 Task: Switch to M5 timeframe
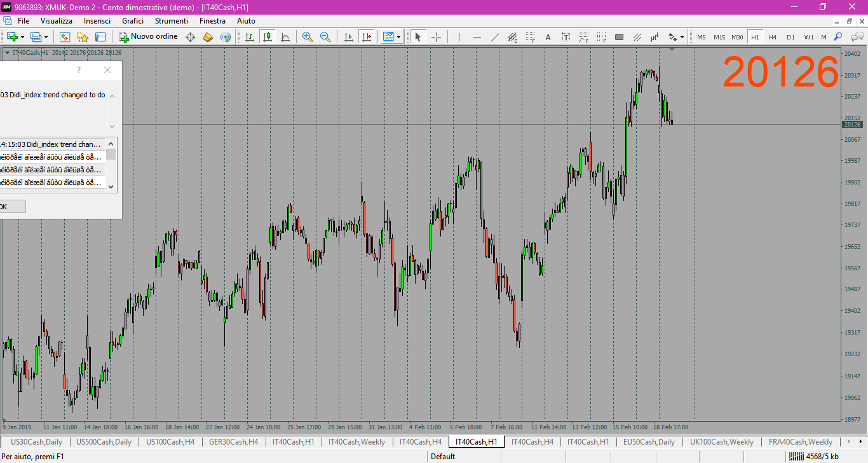coord(702,37)
